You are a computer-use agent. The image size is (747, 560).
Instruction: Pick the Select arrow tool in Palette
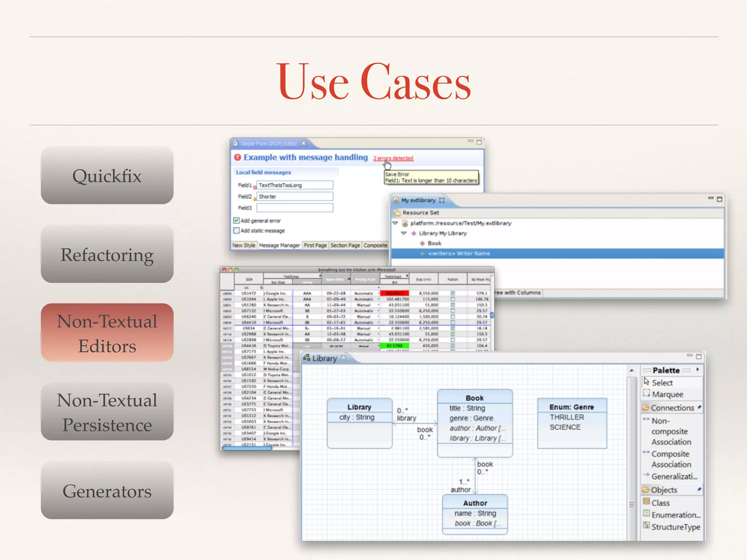pos(646,381)
